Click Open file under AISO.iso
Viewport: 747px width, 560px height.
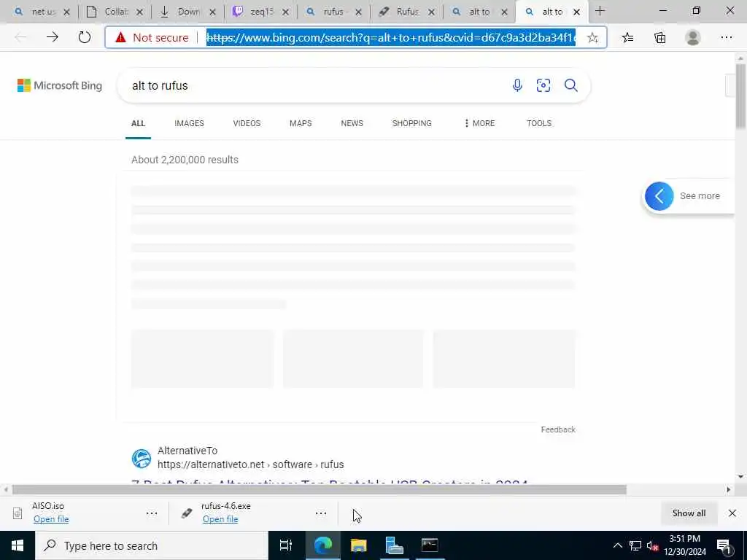pyautogui.click(x=51, y=519)
